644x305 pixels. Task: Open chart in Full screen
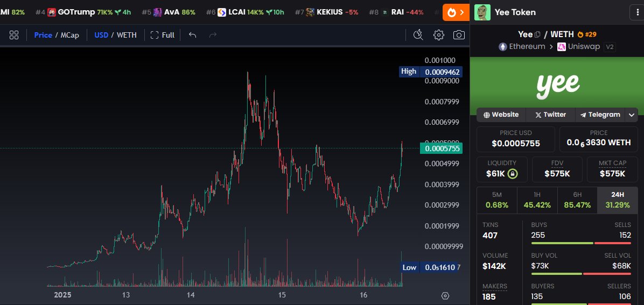pos(162,35)
